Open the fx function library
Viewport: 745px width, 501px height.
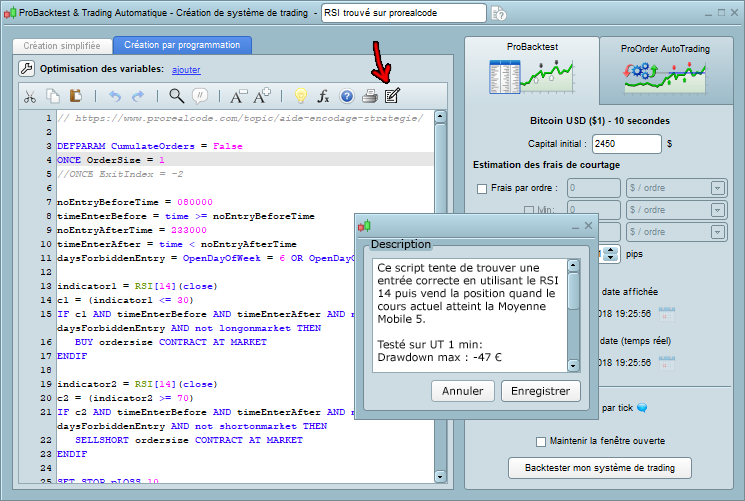[x=323, y=97]
